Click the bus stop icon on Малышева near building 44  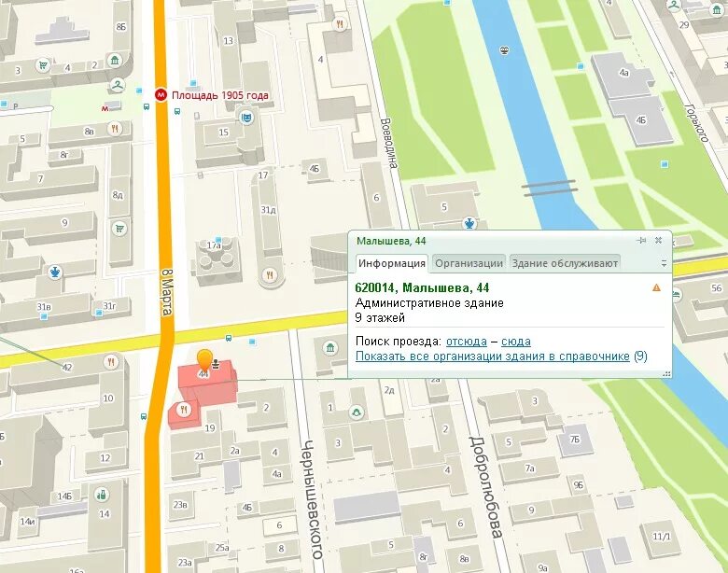229,338
